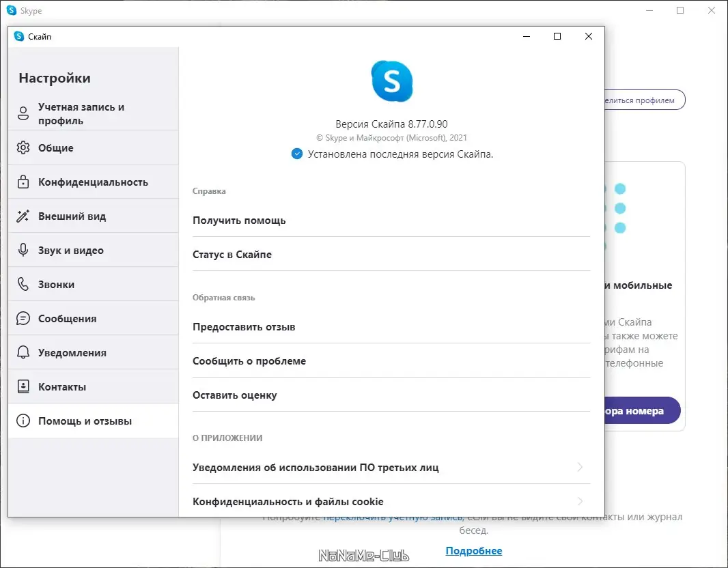The height and width of the screenshot is (568, 728).
Task: Click the Версия Скайпа 8.77.0.90 text
Action: [391, 124]
